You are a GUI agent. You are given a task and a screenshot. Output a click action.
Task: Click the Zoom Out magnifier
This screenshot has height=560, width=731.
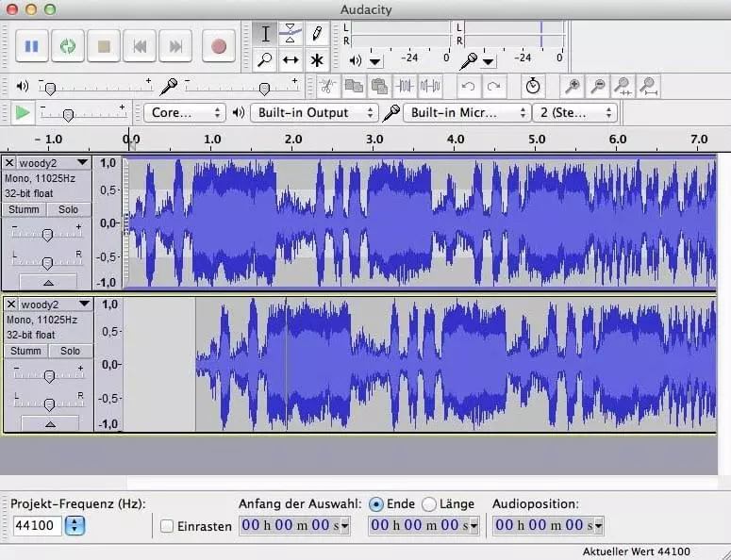point(598,86)
